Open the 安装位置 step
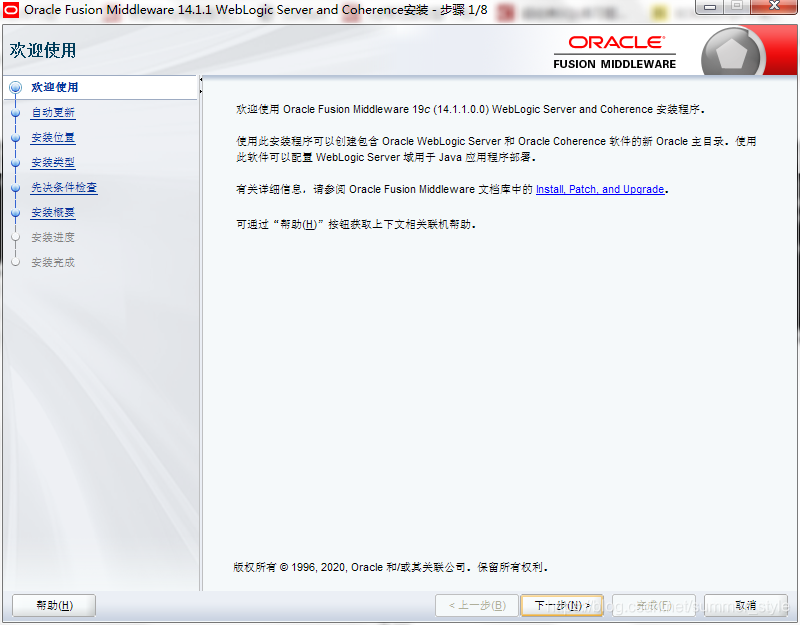This screenshot has height=625, width=800. [x=53, y=137]
